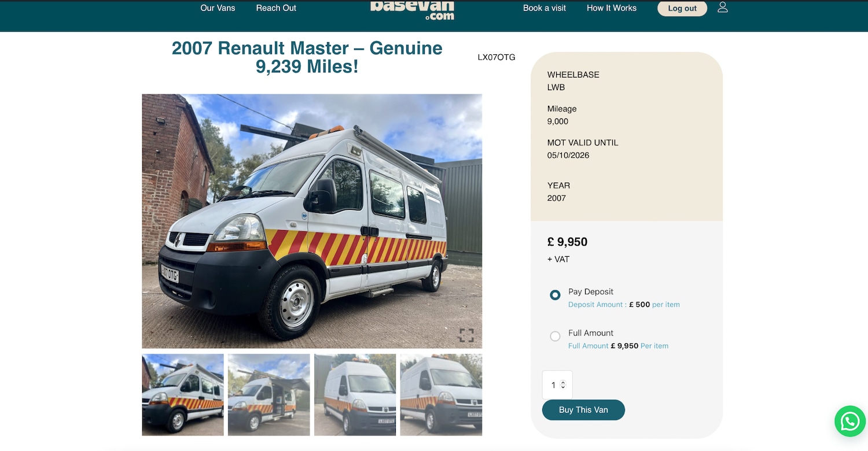The height and width of the screenshot is (451, 868).
Task: Click the main Renault Master photo
Action: click(312, 221)
